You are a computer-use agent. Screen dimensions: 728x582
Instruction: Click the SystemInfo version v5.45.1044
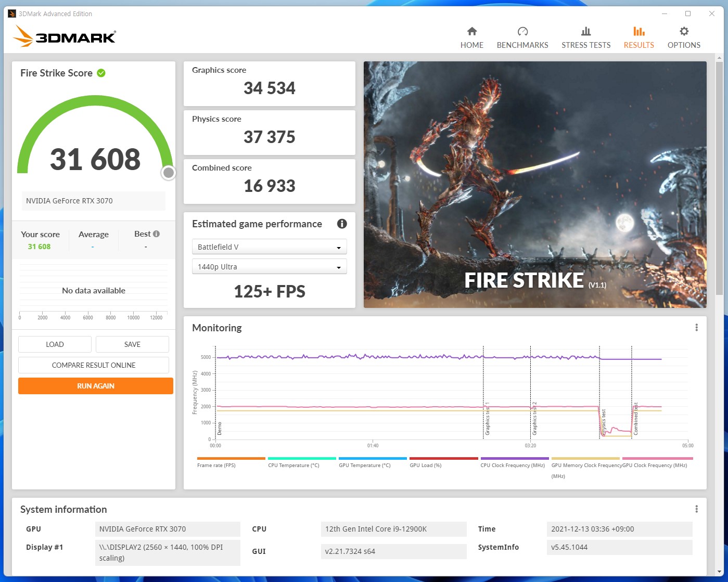click(x=619, y=547)
